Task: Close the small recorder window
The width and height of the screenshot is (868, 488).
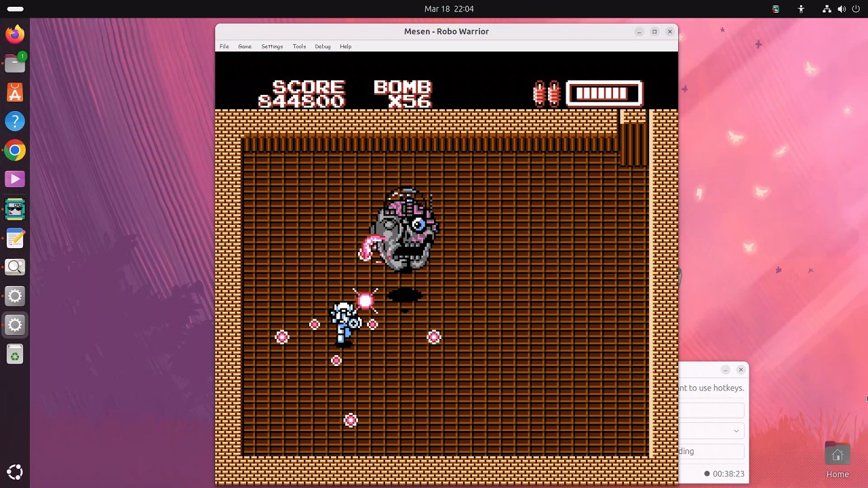Action: (x=741, y=369)
